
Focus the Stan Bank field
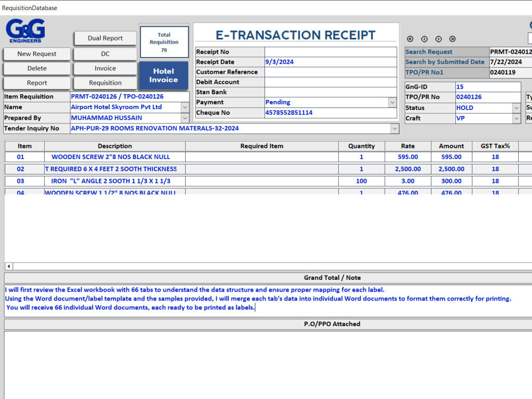[x=330, y=92]
